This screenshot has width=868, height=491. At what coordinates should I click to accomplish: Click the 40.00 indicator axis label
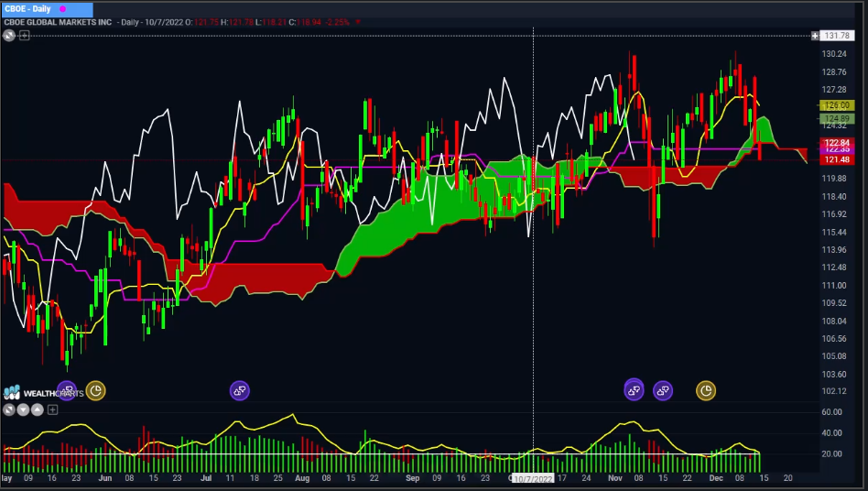tap(832, 433)
